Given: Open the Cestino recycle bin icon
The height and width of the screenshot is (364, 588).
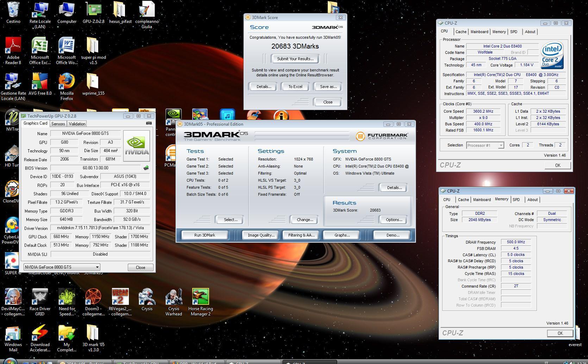Looking at the screenshot, I should click(13, 12).
